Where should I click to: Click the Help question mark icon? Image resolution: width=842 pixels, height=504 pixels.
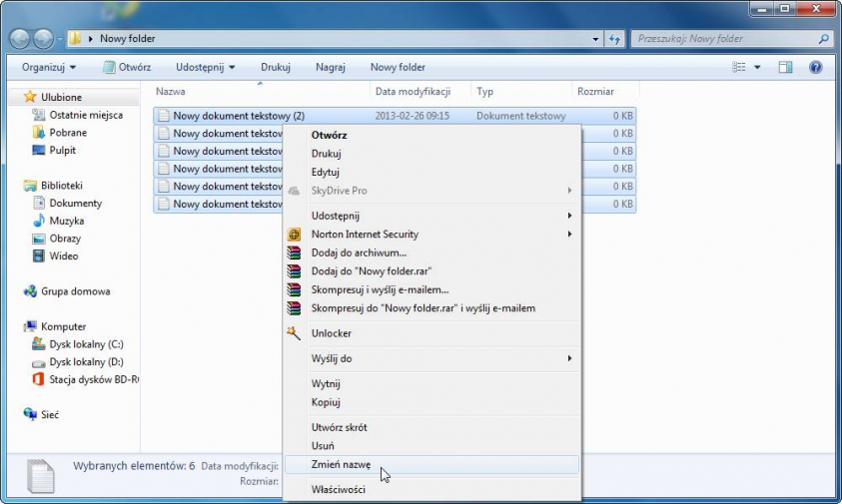[815, 67]
